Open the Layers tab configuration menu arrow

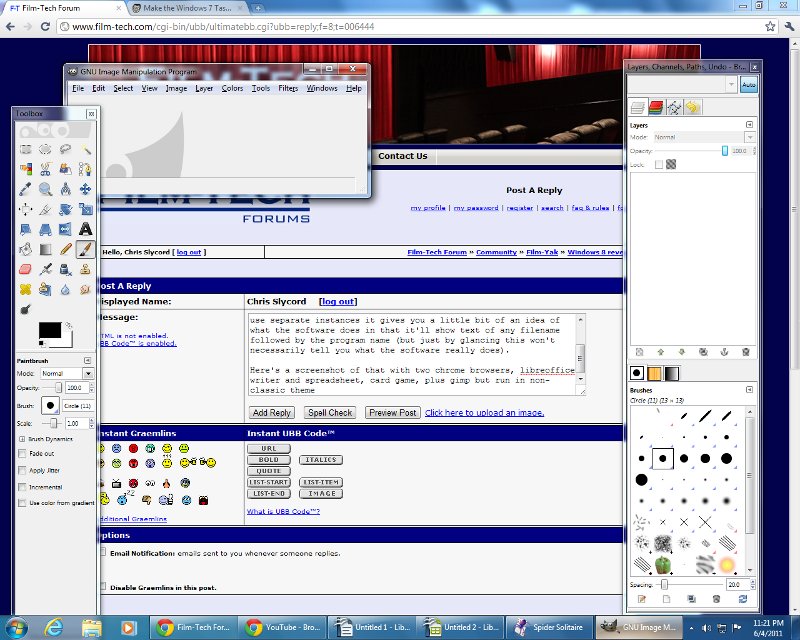point(749,125)
